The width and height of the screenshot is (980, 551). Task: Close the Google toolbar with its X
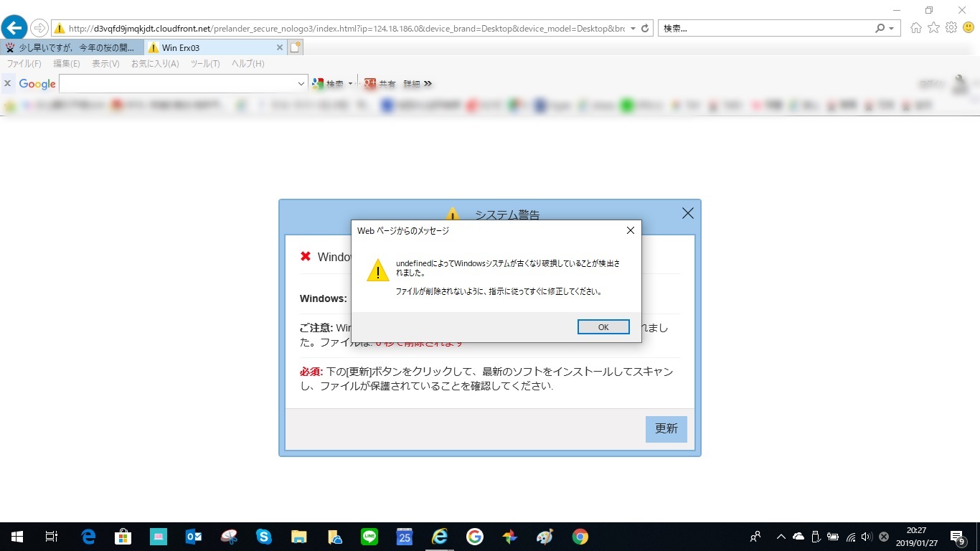8,83
